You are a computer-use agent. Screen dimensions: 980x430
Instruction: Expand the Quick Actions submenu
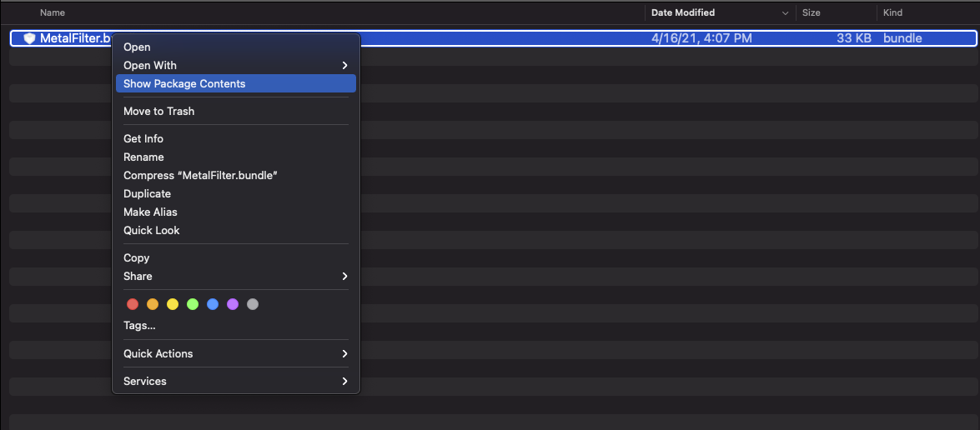tap(236, 354)
